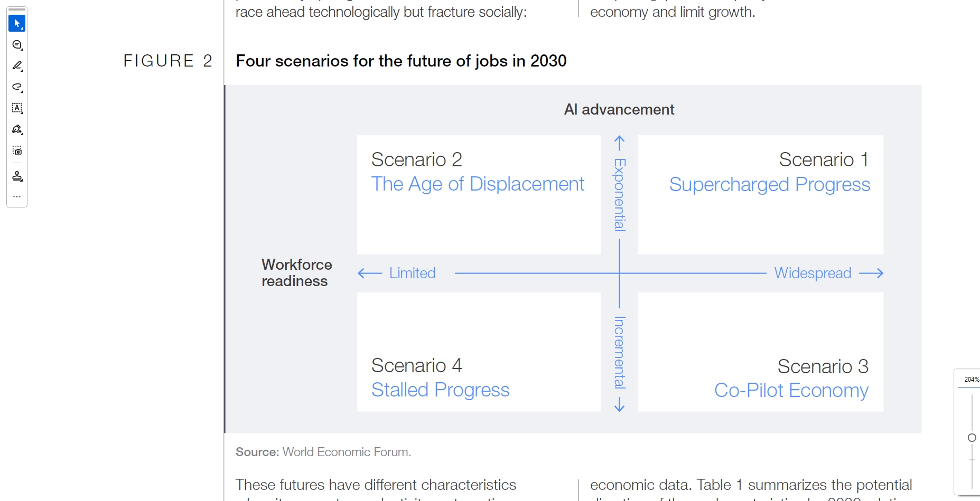The width and height of the screenshot is (980, 501).
Task: Click the 'AI advancement' axis heading
Action: point(619,109)
